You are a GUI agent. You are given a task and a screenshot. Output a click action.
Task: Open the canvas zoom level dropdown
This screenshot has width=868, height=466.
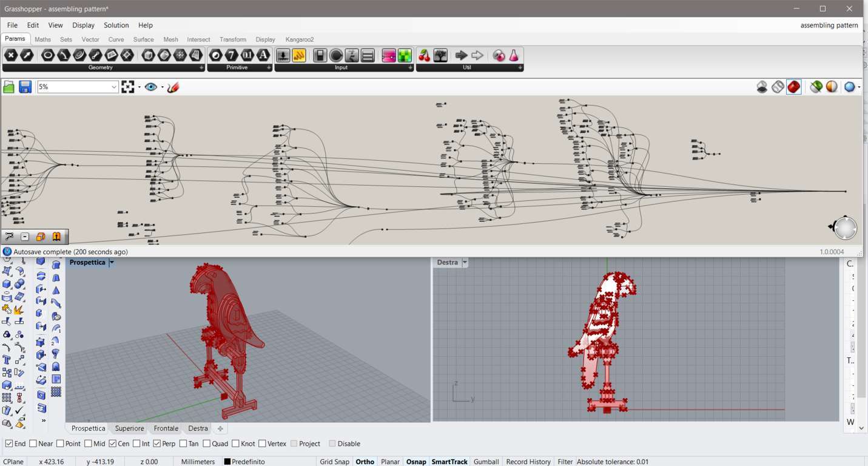(113, 87)
